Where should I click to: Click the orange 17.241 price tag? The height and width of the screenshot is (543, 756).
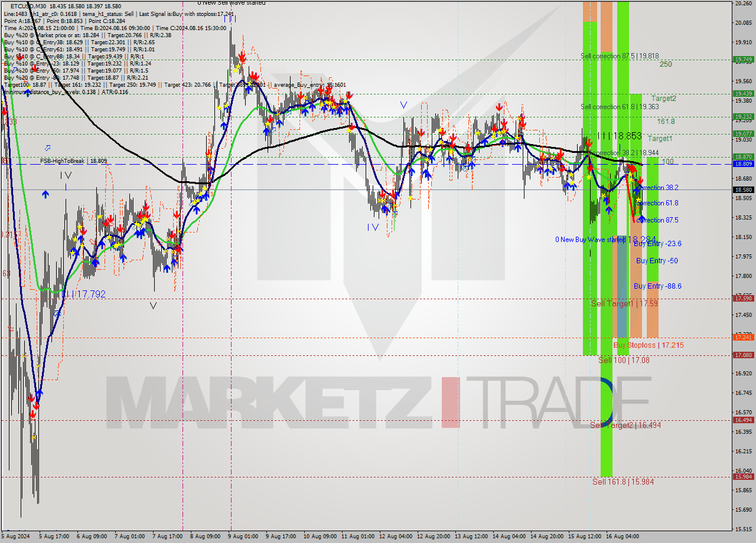pyautogui.click(x=743, y=337)
